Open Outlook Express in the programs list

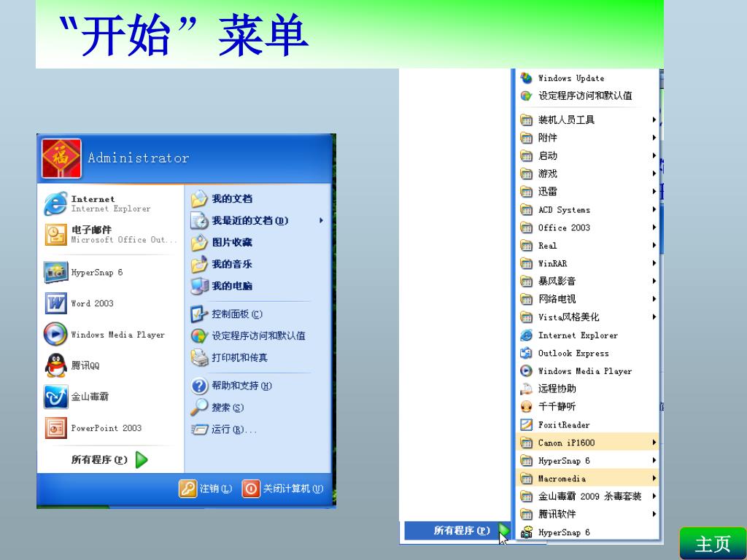click(573, 353)
